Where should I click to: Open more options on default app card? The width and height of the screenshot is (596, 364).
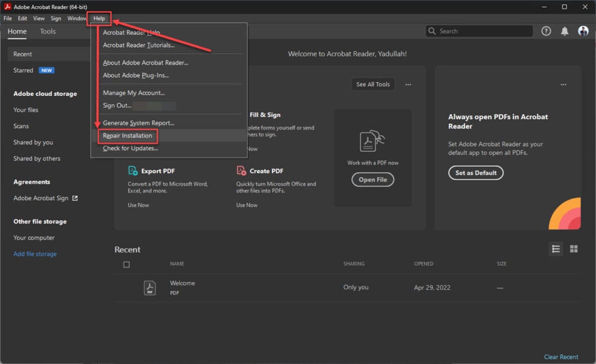pos(563,85)
